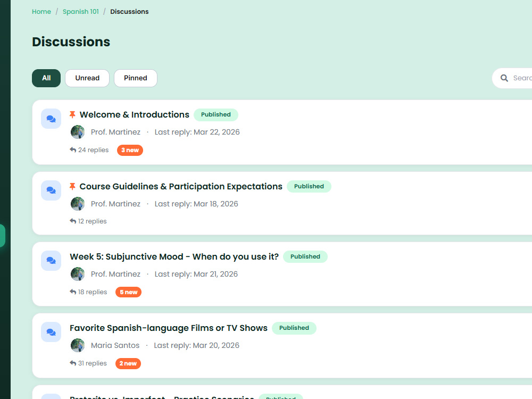Click Last reply: Mar 18, 2026
532x399 pixels.
point(196,204)
